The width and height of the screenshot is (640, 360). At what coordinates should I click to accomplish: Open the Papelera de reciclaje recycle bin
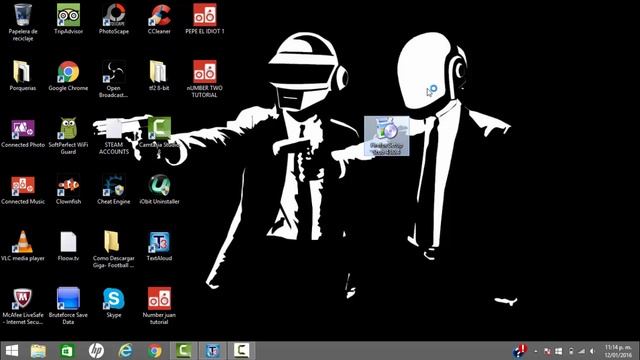pos(23,22)
